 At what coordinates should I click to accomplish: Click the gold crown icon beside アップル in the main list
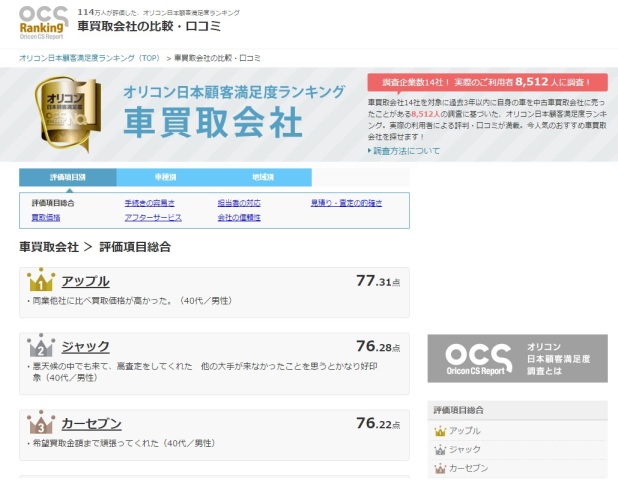coord(41,281)
